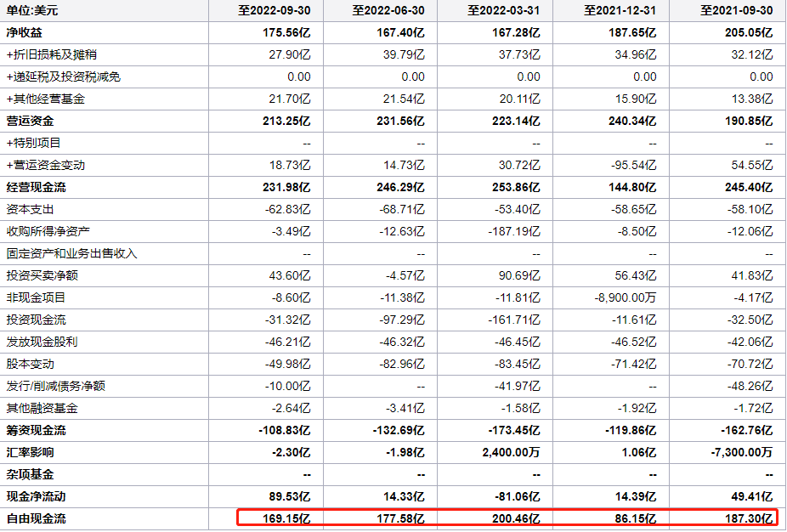Click the 资本支出 row label
The image size is (787, 532).
coord(30,209)
